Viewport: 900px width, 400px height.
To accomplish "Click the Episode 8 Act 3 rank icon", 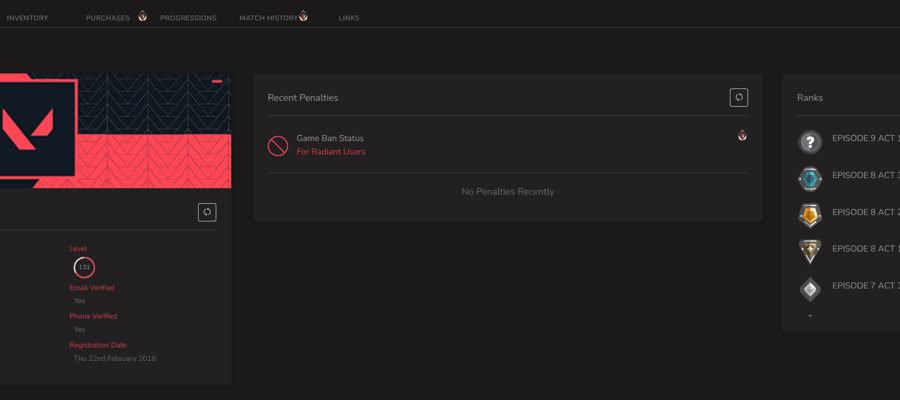I will (x=810, y=179).
